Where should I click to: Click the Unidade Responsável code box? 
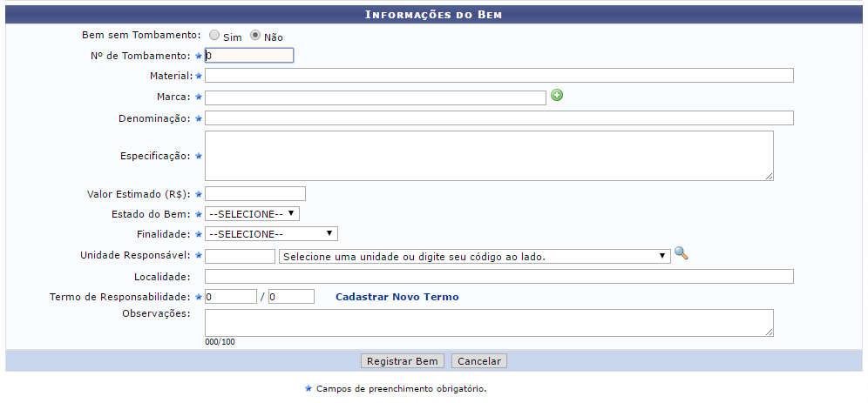pos(240,256)
